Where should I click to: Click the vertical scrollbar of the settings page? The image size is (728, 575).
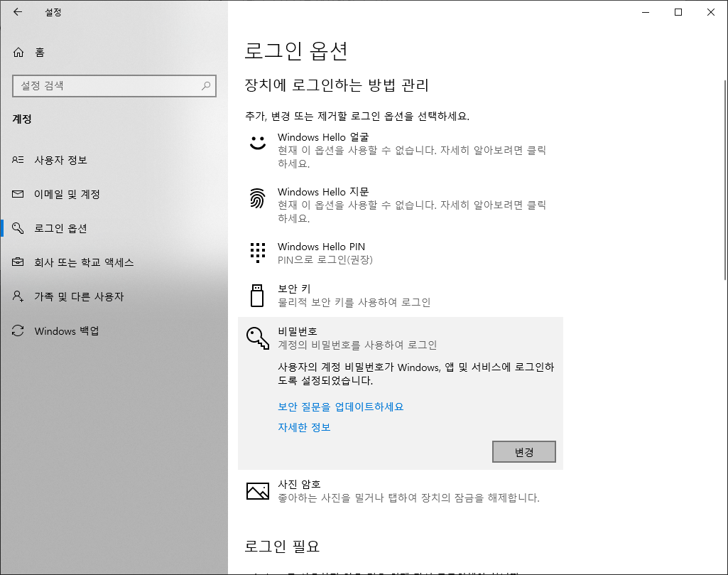click(x=724, y=181)
